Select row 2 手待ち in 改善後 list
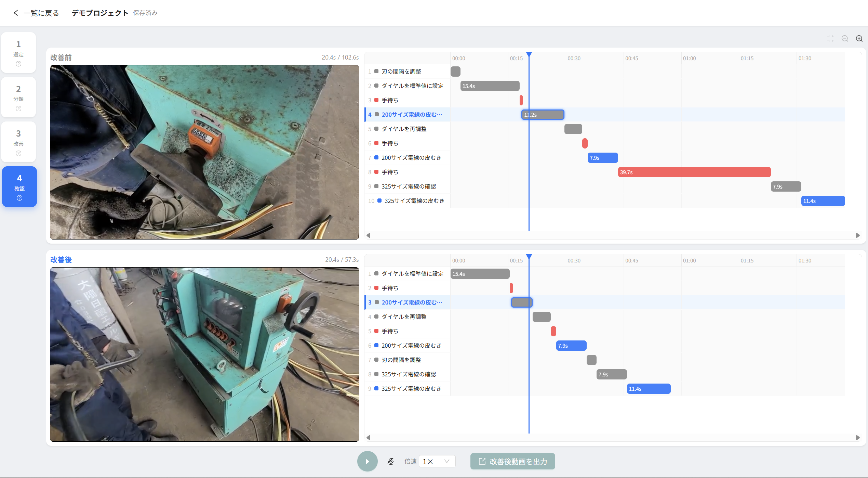Viewport: 868px width, 478px height. pos(408,288)
